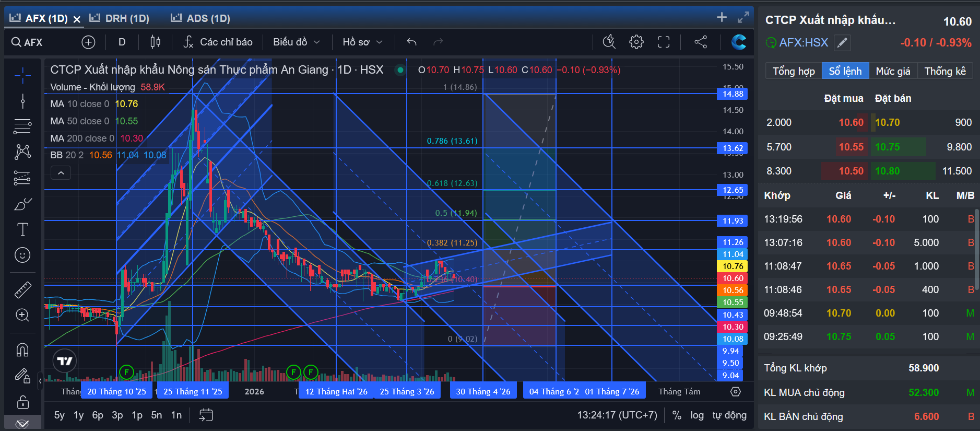Toggle percent scale on price axis

pyautogui.click(x=677, y=415)
